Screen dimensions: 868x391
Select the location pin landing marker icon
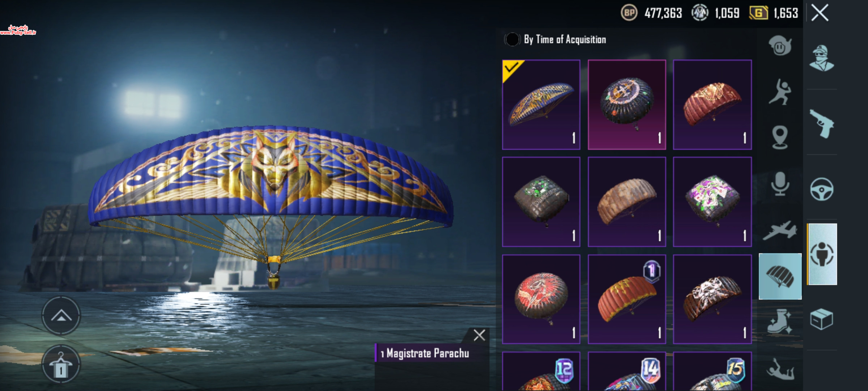780,138
